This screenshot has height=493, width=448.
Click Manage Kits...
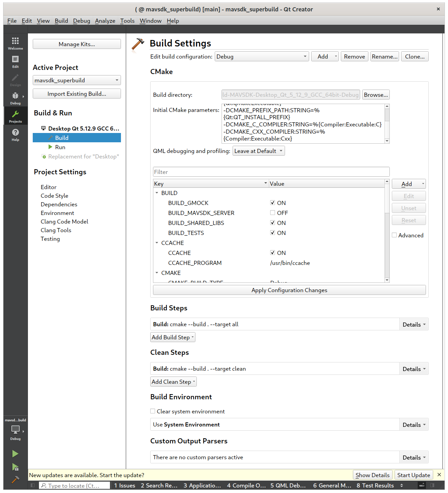click(x=77, y=44)
